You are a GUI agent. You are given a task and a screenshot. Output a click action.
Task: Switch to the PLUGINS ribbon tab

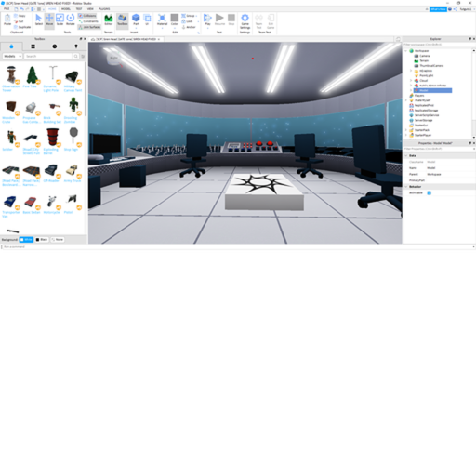tap(104, 9)
